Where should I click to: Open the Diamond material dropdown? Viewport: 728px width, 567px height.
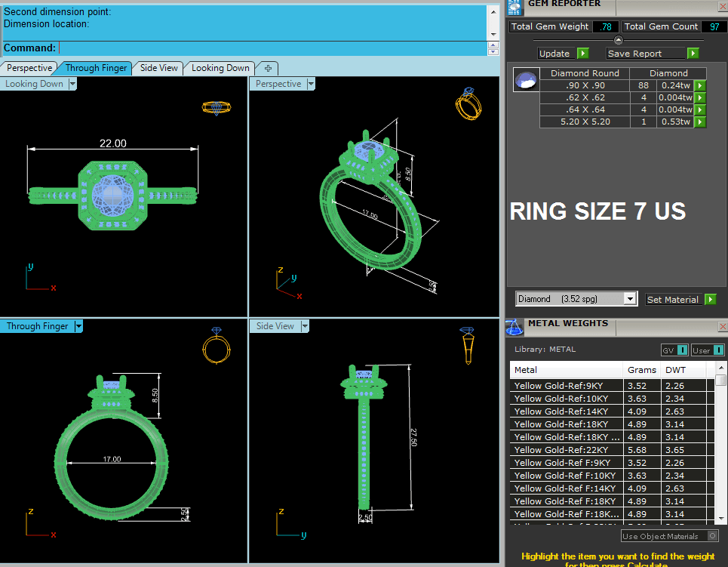630,299
